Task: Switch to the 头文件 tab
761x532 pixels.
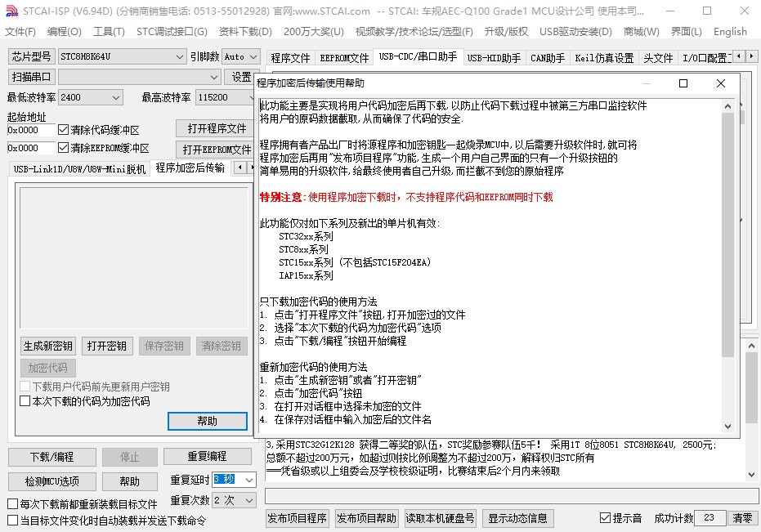Action: click(x=658, y=58)
